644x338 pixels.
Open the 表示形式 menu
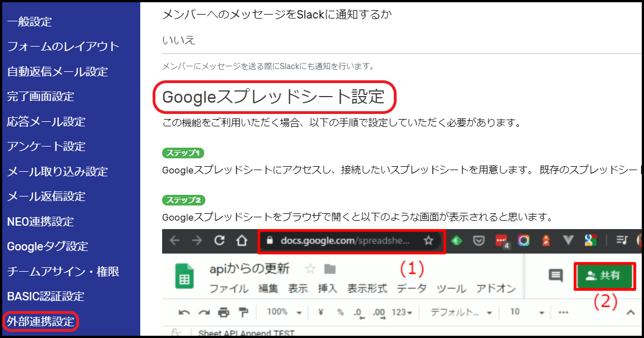367,289
